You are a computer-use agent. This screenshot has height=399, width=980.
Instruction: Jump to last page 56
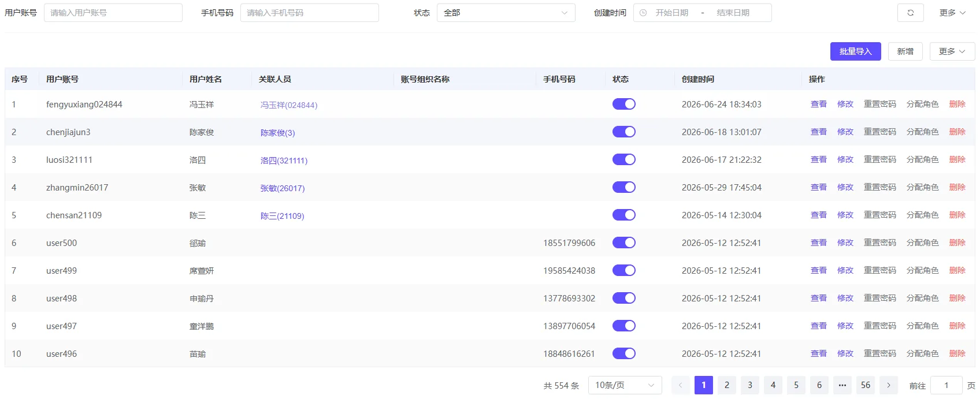(x=866, y=385)
